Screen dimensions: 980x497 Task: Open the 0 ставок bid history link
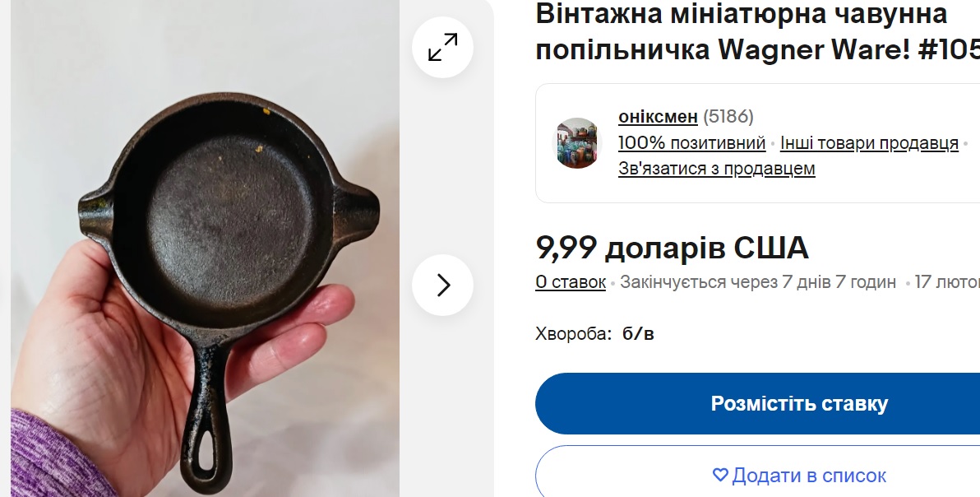tap(571, 282)
